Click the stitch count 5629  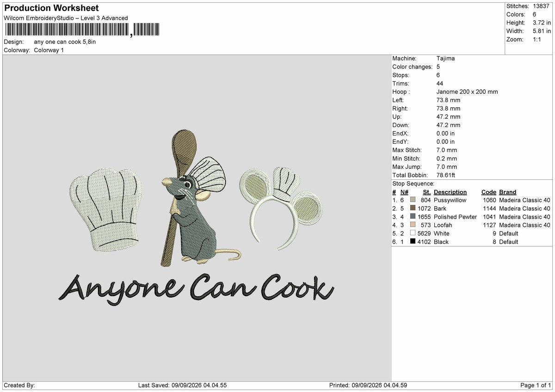[424, 233]
